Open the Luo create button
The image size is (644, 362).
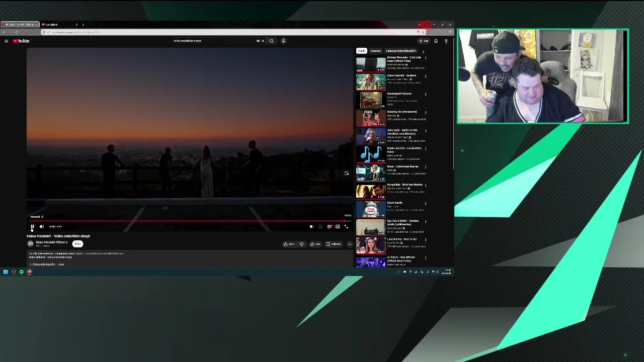424,41
